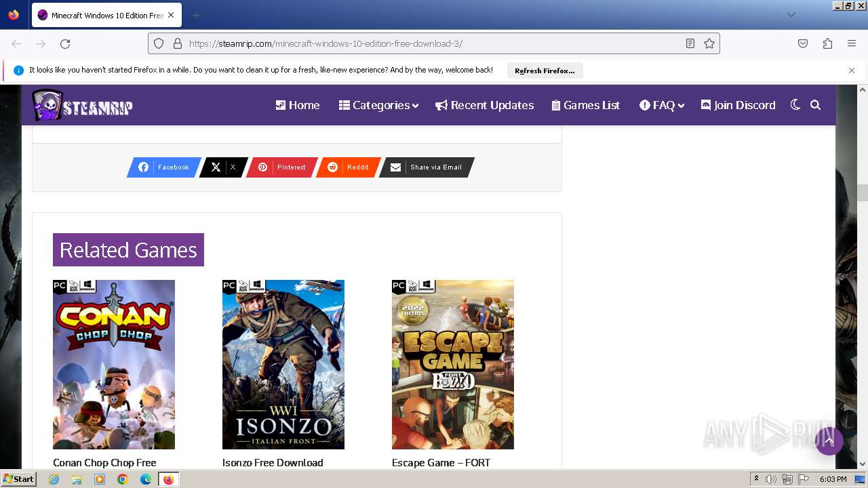This screenshot has height=488, width=868.
Task: Open Conan Chop Chop Free title link
Action: point(104,463)
